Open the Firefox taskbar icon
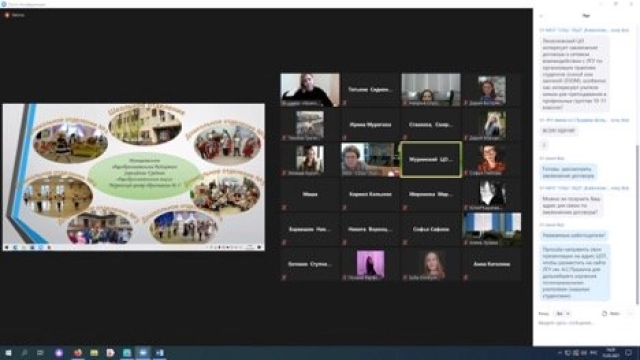This screenshot has width=640, height=360. 78,353
